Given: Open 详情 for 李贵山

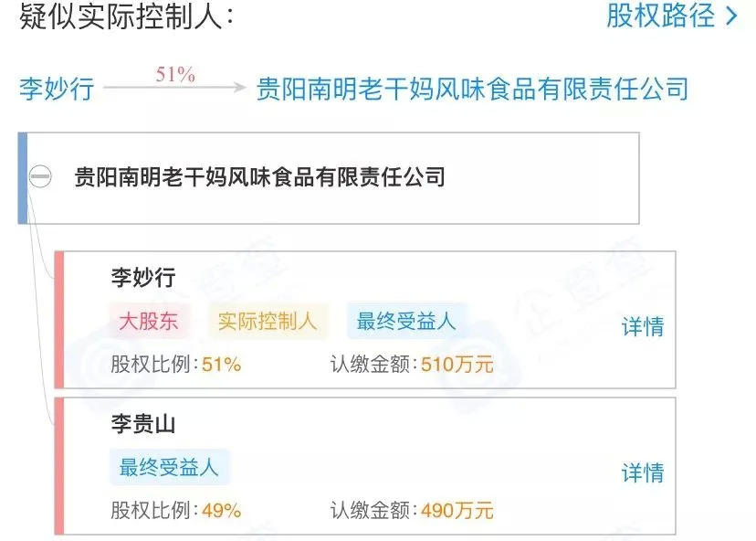Looking at the screenshot, I should click(x=643, y=473).
